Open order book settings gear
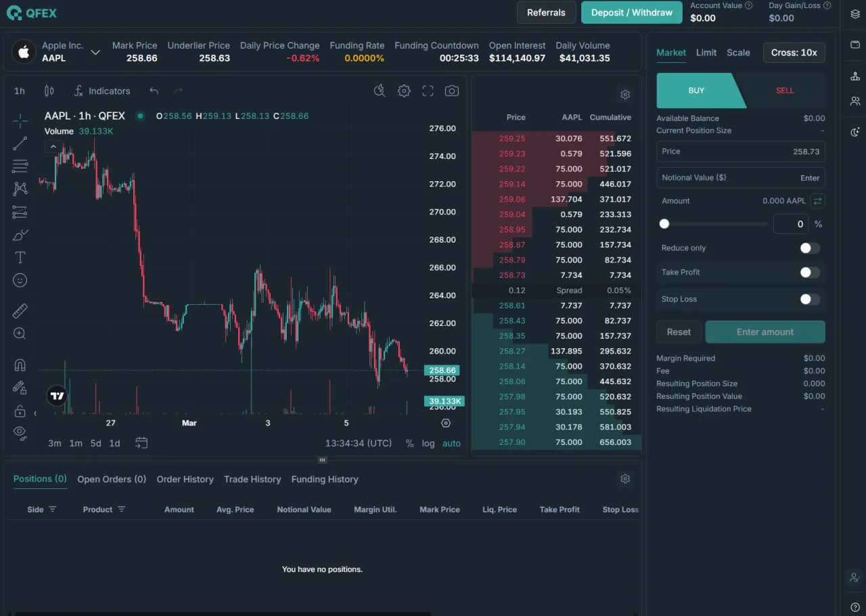This screenshot has width=866, height=616. tap(625, 95)
